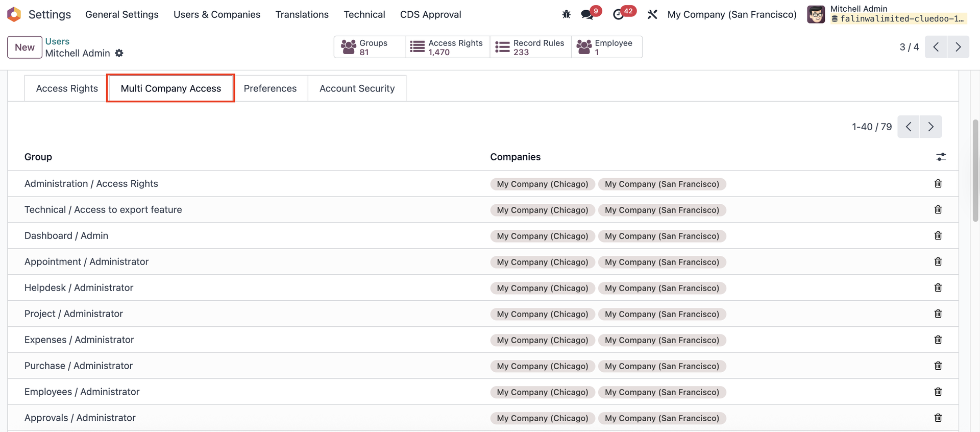Open the My Company (San Francisco) switcher
The image size is (980, 432).
[731, 14]
